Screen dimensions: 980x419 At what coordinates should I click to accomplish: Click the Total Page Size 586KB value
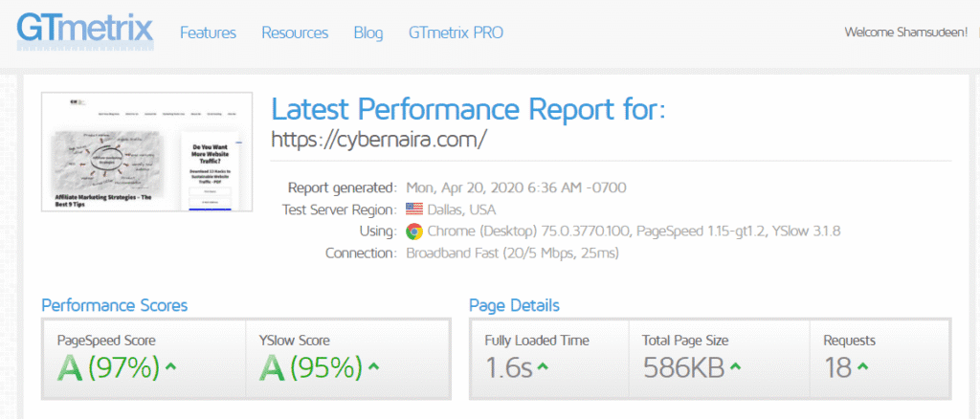(683, 368)
